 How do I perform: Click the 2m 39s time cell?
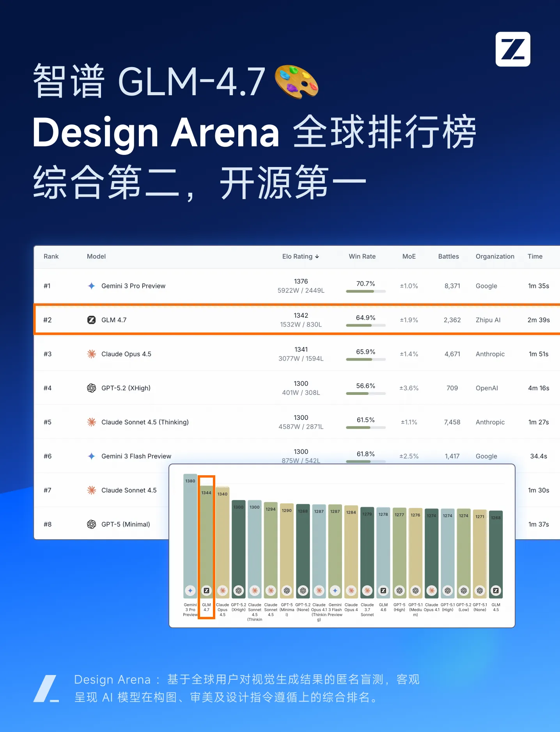pyautogui.click(x=539, y=320)
